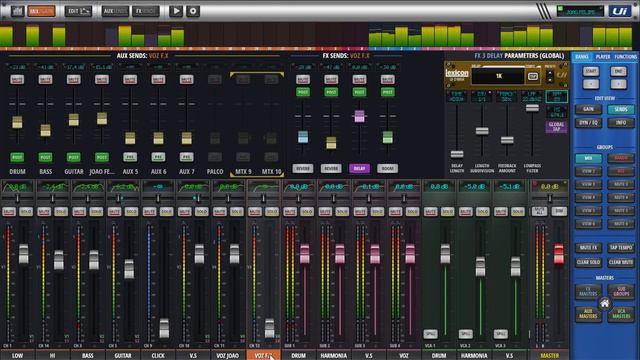This screenshot has width=640, height=360.
Task: Open AUX MASTERS
Action: 588,313
